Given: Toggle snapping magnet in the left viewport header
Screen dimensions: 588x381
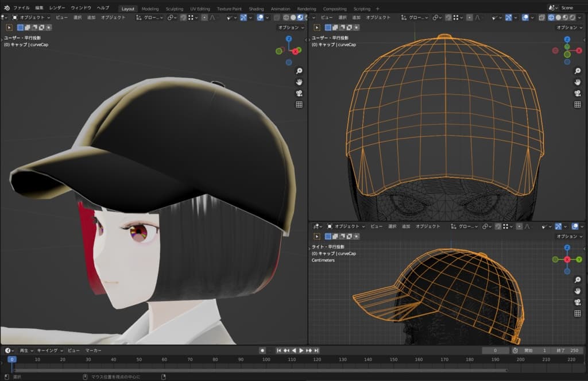Looking at the screenshot, I should [x=184, y=18].
